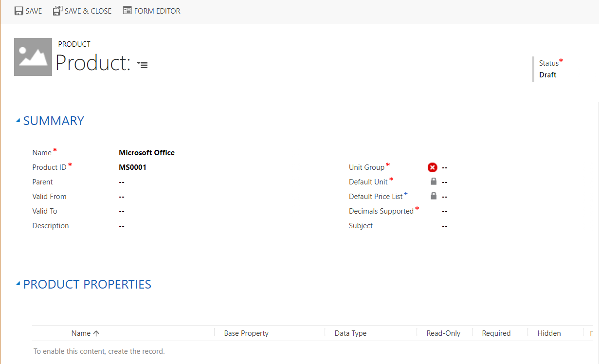Click the product image placeholder
The image size is (599, 364).
[x=33, y=57]
